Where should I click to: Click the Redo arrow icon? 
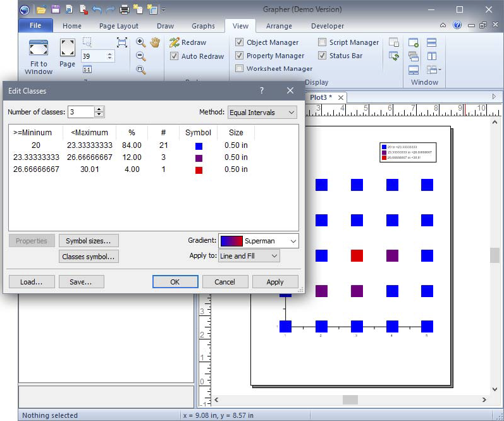(110, 10)
